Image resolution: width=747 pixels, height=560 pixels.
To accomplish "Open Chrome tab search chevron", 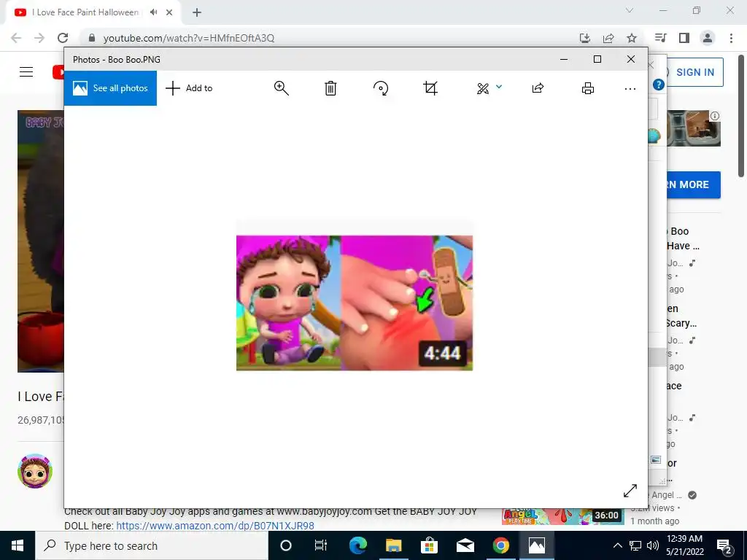I will pos(630,10).
